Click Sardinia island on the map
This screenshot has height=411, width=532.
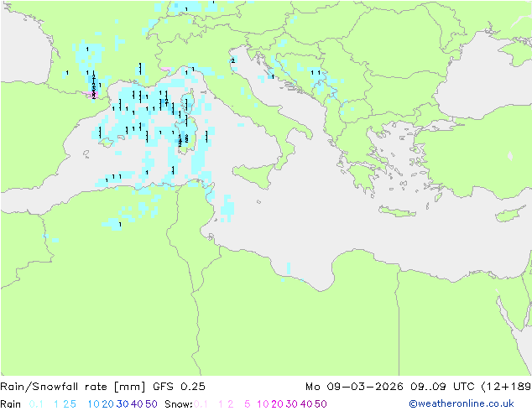[x=185, y=136]
